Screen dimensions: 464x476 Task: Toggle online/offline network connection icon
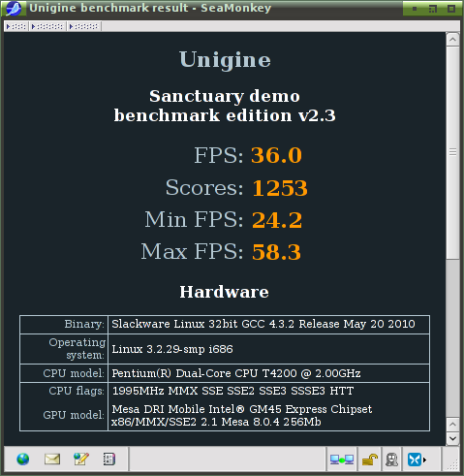[x=342, y=460]
